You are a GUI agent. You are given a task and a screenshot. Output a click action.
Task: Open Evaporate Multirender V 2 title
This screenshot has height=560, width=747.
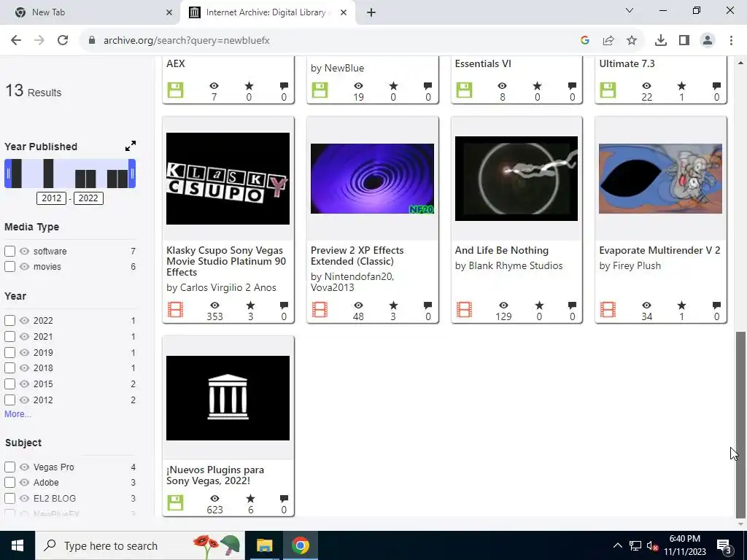pyautogui.click(x=659, y=250)
